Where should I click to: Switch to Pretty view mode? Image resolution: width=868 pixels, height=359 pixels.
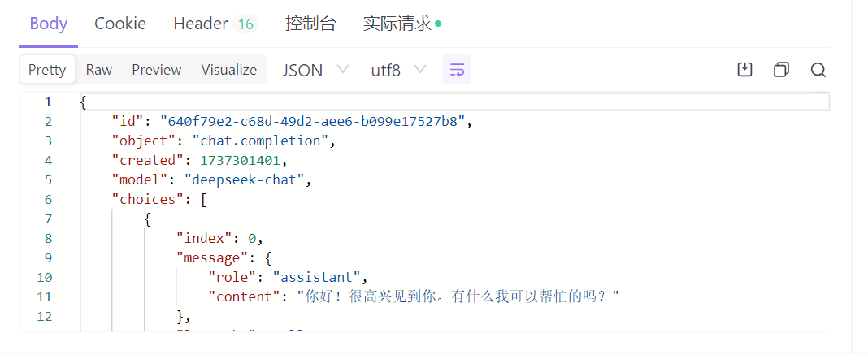pos(47,70)
